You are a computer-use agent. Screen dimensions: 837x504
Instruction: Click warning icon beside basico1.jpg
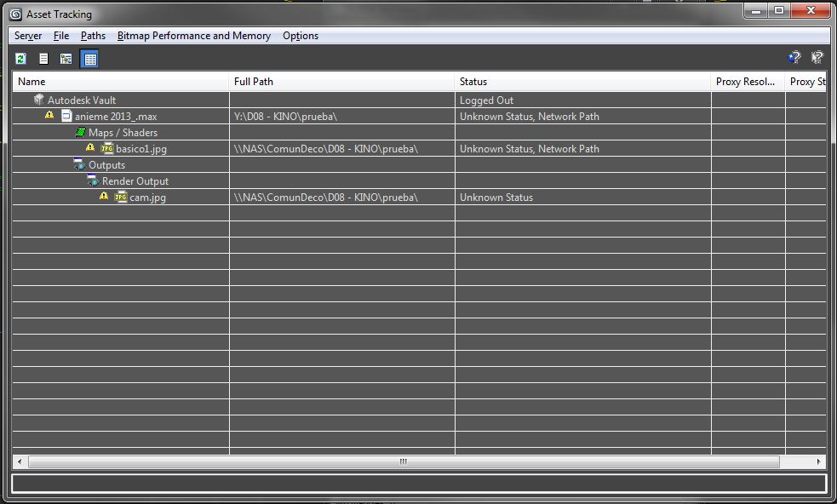coord(90,147)
